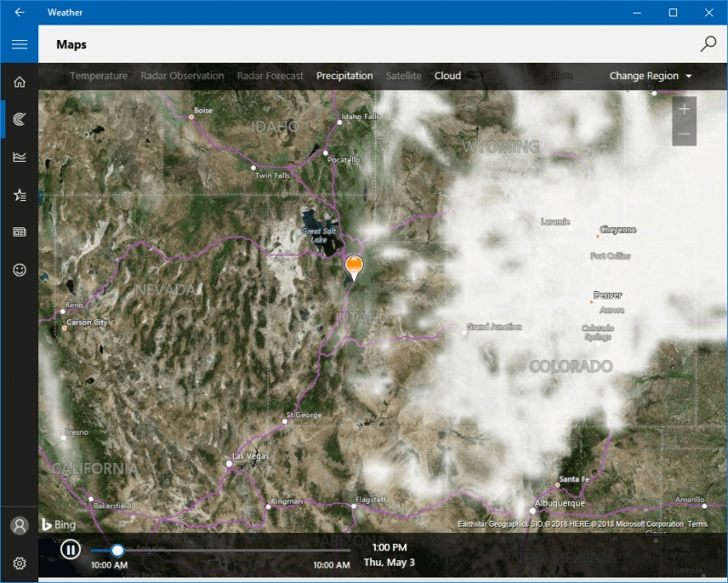Viewport: 728px width, 583px height.
Task: Zoom out on the map
Action: (684, 134)
